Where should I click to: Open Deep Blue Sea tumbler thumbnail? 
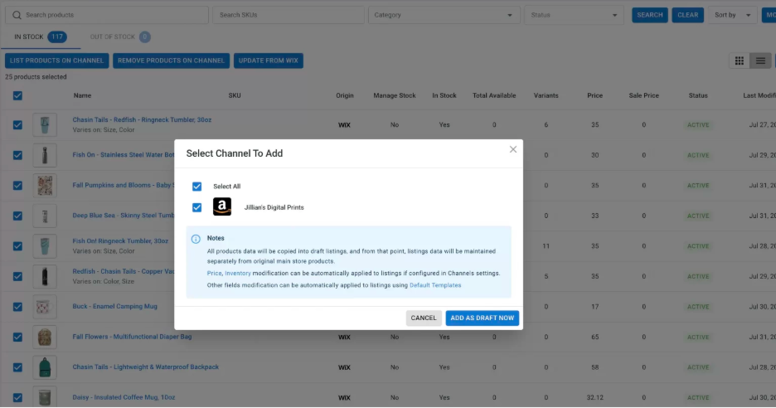pos(45,216)
